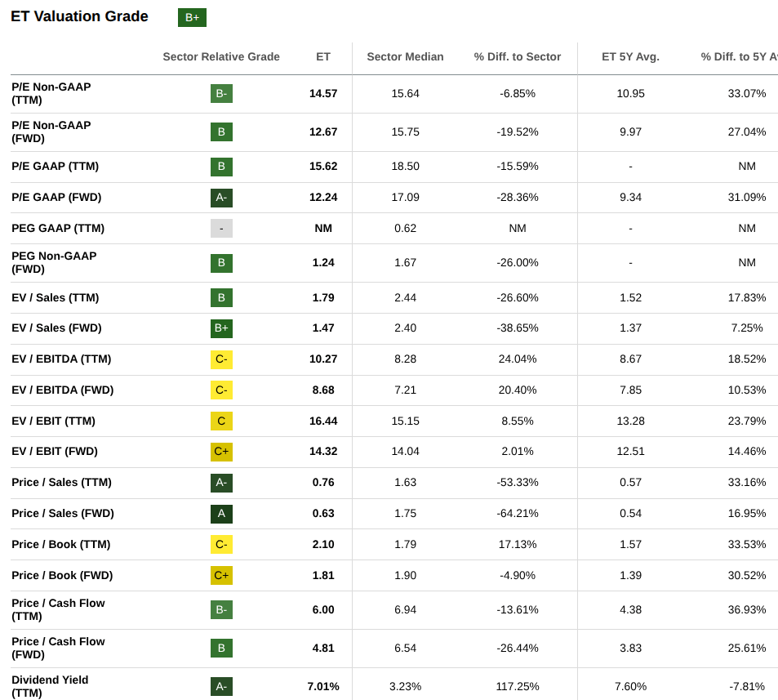Click the A- grade badge for Dividend Yield (TTM)

[221, 687]
